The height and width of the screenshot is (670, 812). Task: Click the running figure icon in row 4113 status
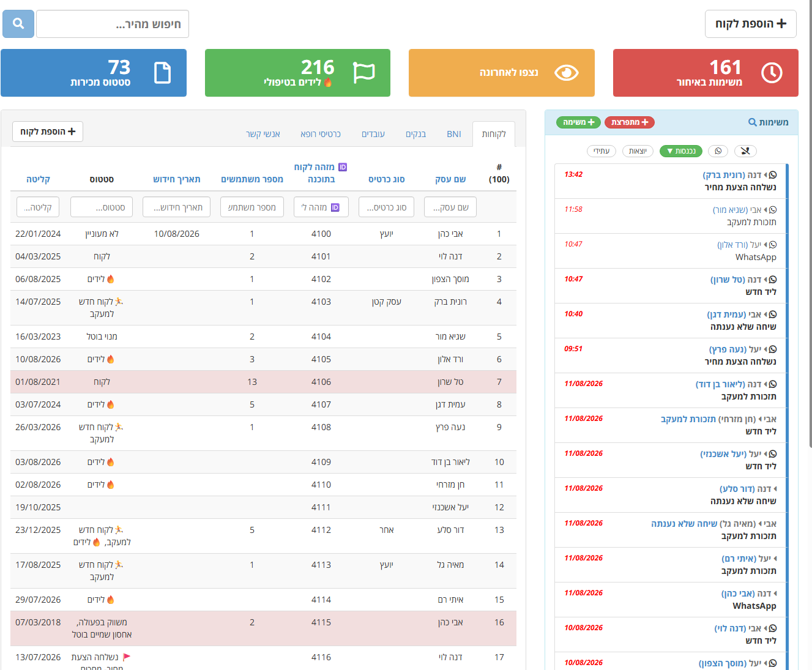tap(119, 565)
